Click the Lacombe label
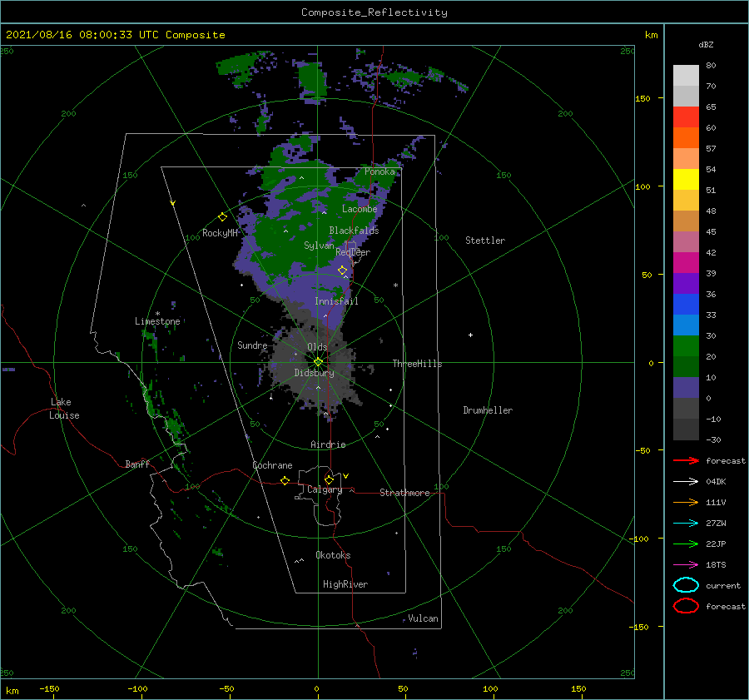Image resolution: width=749 pixels, height=700 pixels. [x=360, y=209]
